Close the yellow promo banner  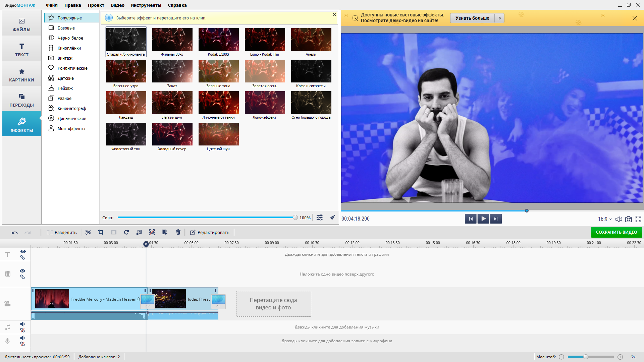(635, 18)
